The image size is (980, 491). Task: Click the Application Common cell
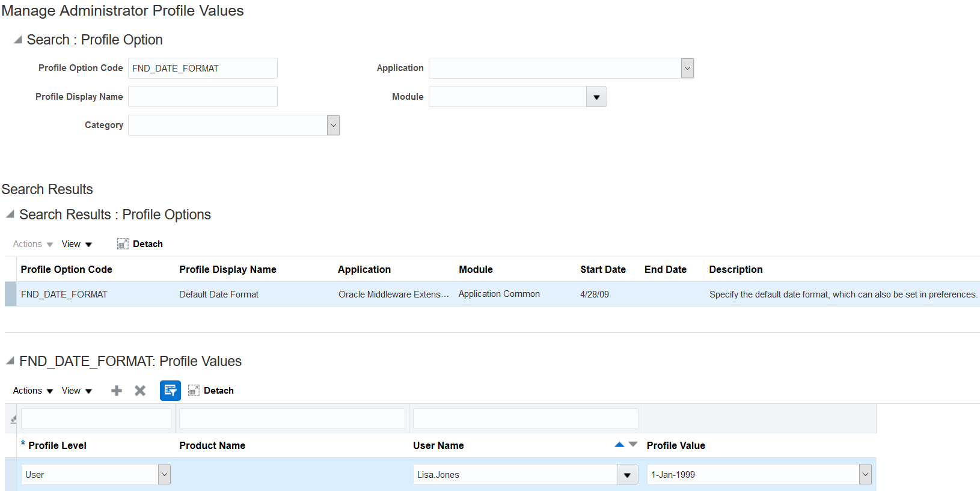[499, 294]
